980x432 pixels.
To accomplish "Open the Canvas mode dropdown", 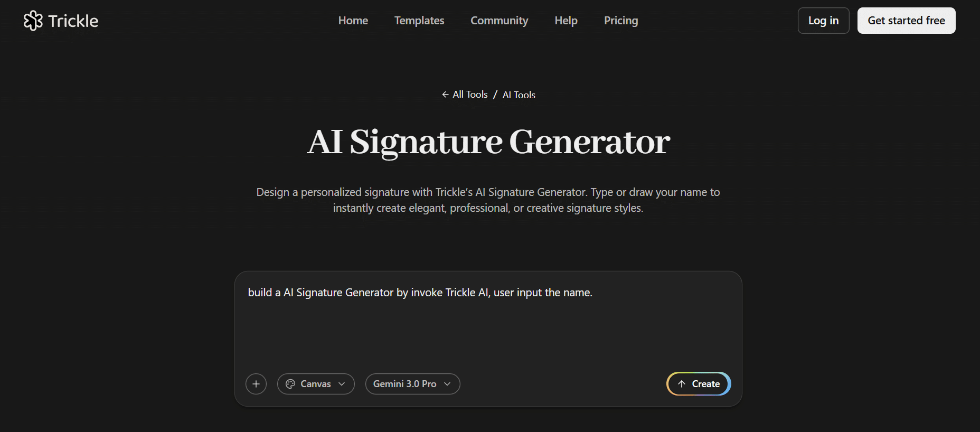I will (316, 384).
